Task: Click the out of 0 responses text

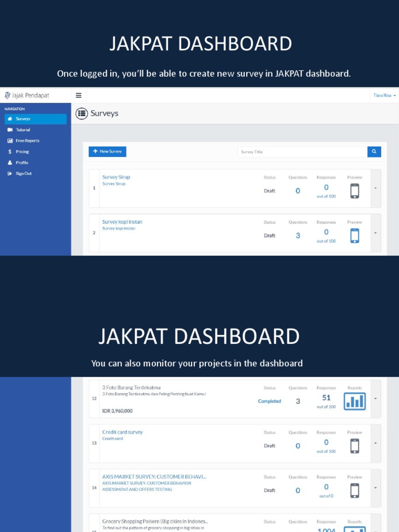Action: (326, 496)
